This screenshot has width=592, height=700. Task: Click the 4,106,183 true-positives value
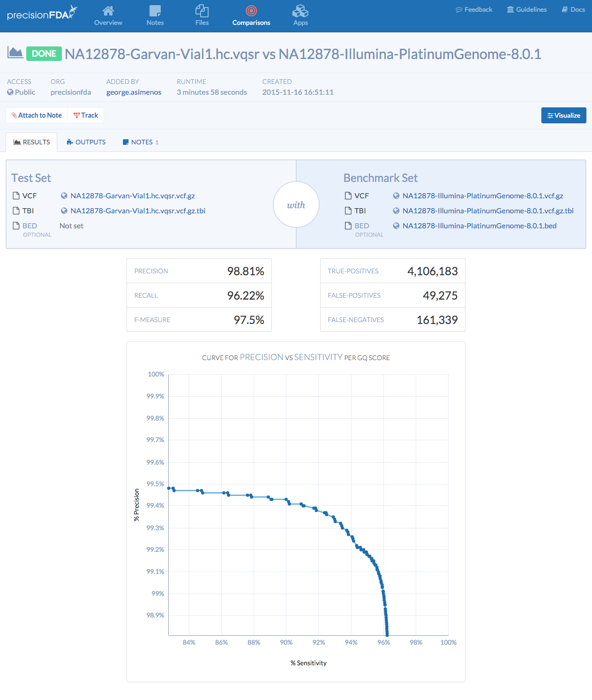pos(433,271)
